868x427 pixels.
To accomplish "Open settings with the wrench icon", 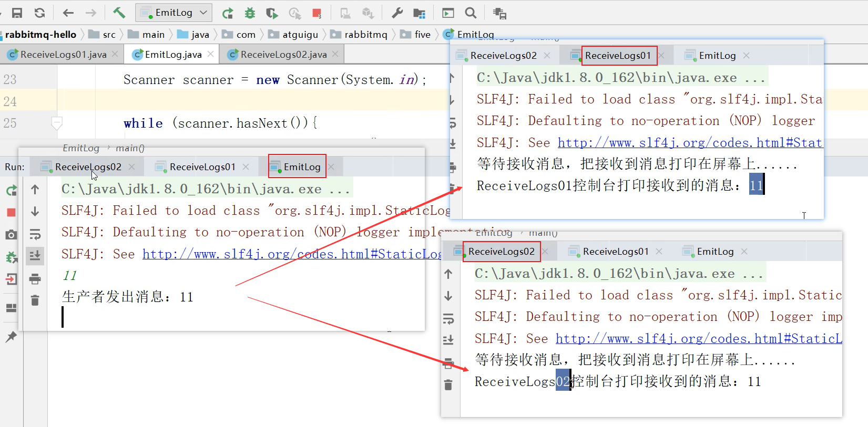I will pos(397,13).
